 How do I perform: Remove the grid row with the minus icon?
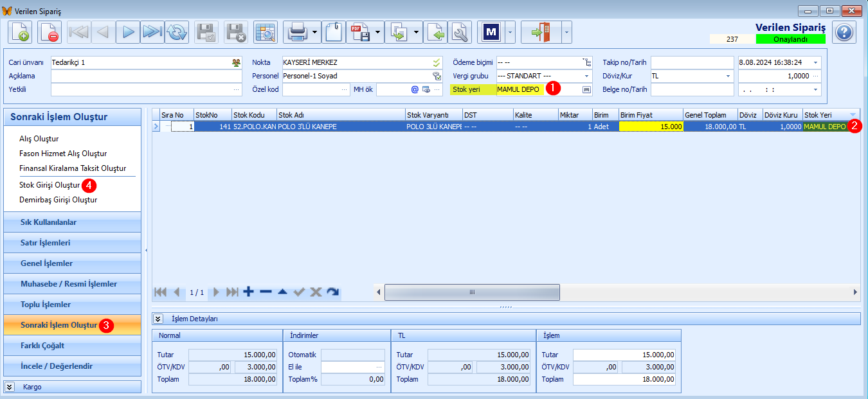(x=266, y=292)
